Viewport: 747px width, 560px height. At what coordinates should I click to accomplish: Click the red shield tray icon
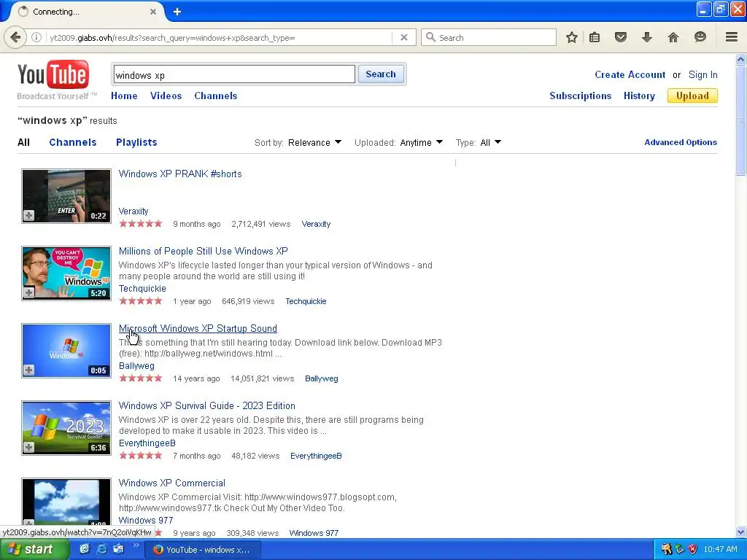point(692,550)
